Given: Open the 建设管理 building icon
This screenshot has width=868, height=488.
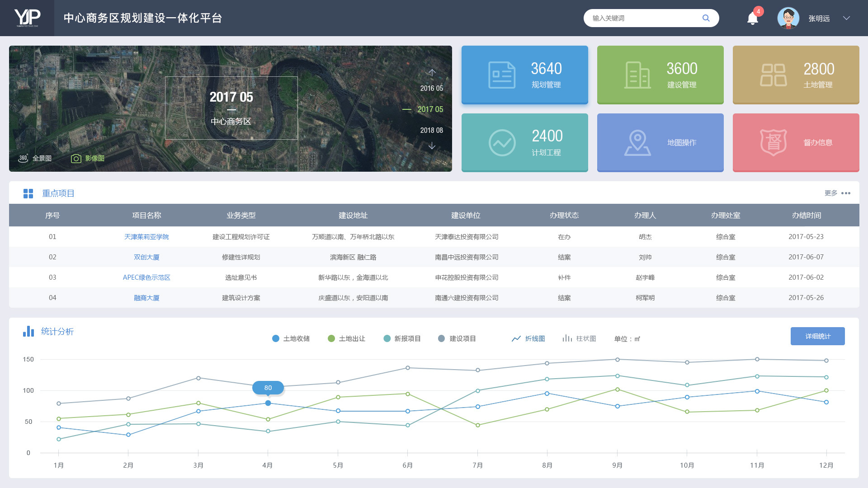Looking at the screenshot, I should click(x=637, y=75).
